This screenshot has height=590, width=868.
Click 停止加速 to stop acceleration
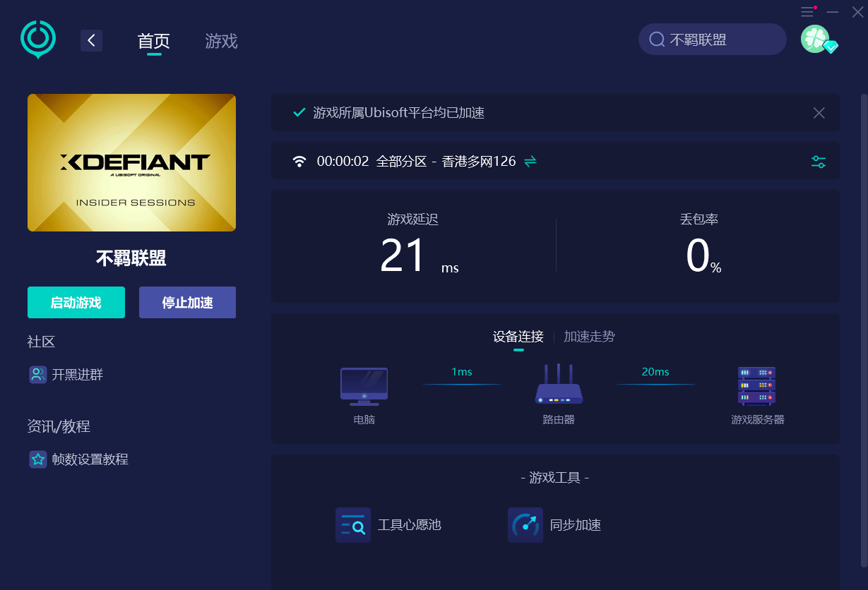click(187, 303)
